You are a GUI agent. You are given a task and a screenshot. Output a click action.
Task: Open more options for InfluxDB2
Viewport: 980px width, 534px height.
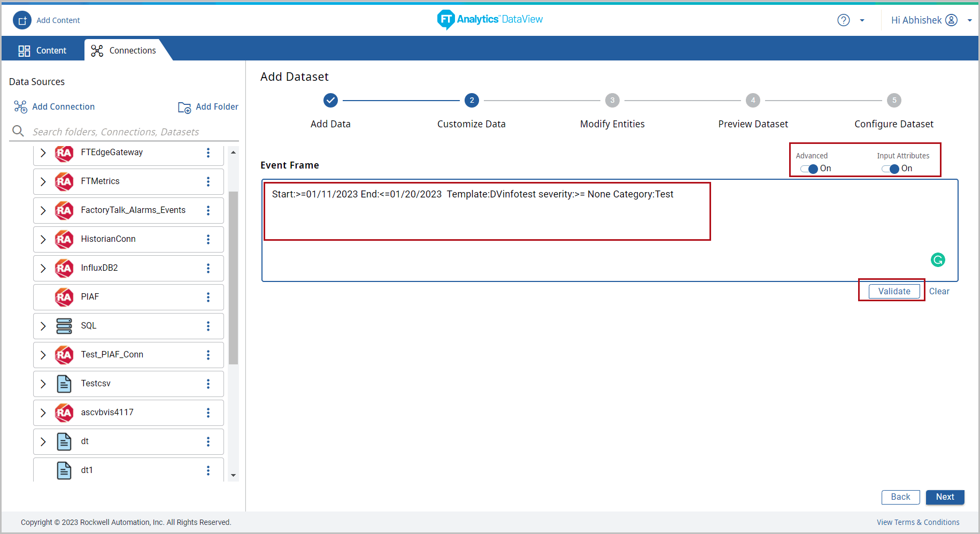pyautogui.click(x=208, y=269)
